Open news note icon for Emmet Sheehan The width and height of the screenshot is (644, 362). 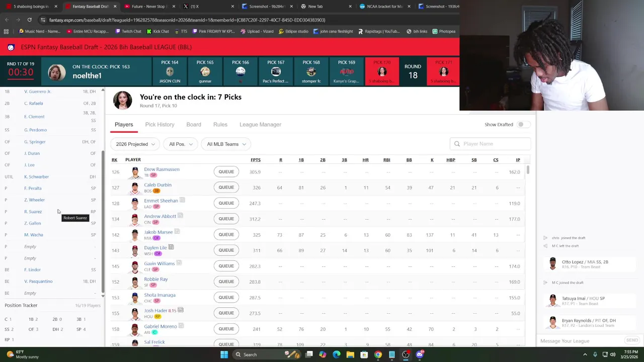182,200
